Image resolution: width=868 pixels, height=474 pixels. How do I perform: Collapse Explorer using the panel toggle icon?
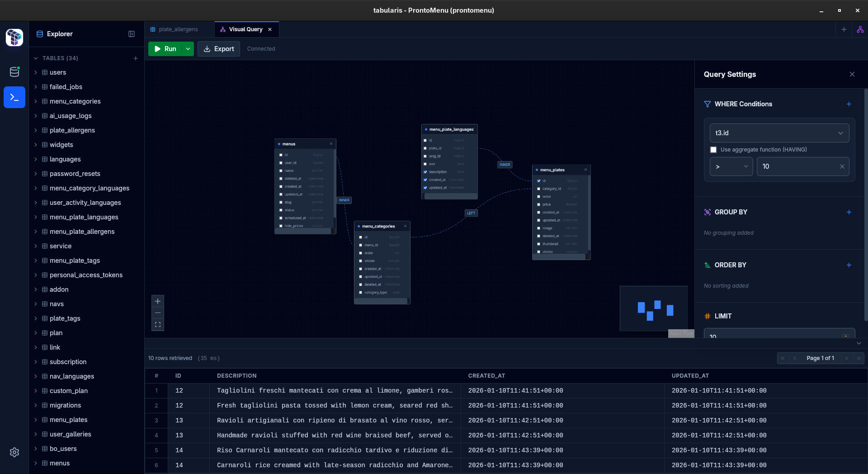click(x=131, y=34)
